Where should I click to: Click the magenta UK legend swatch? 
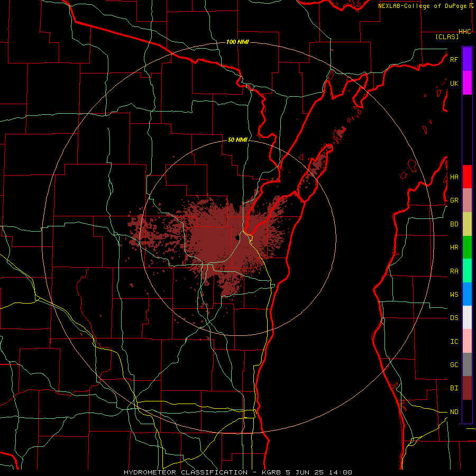tap(467, 83)
